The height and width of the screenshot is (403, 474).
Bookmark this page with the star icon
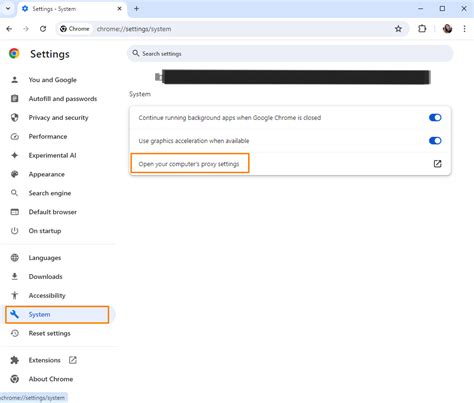(x=398, y=29)
